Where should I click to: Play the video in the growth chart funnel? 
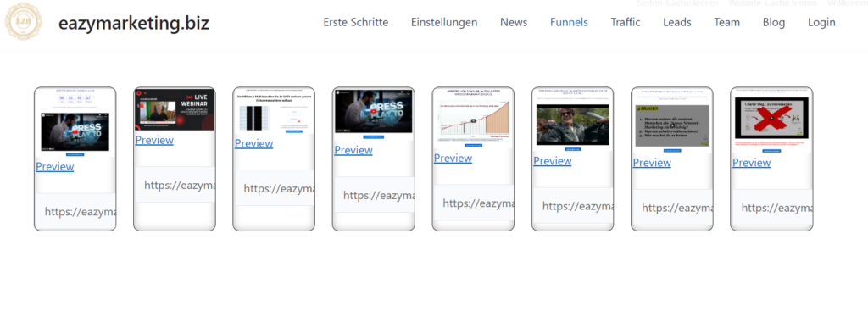click(473, 120)
